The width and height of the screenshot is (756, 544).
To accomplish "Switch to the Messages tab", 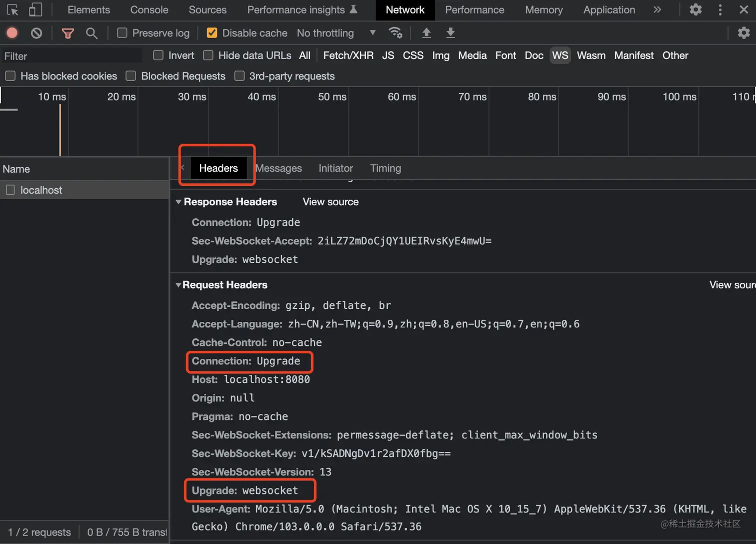I will click(278, 168).
